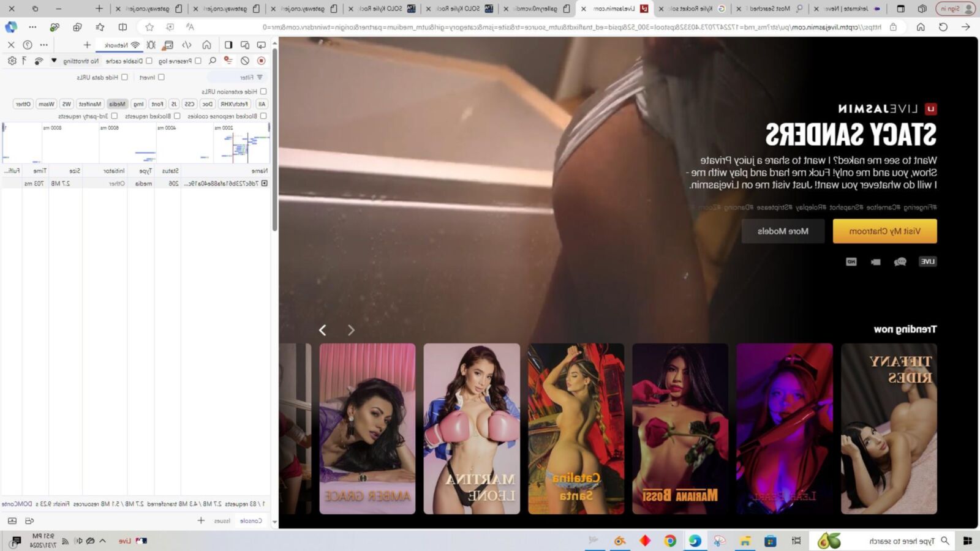Filter requests by WS type
This screenshot has height=551, width=980.
pyautogui.click(x=66, y=104)
